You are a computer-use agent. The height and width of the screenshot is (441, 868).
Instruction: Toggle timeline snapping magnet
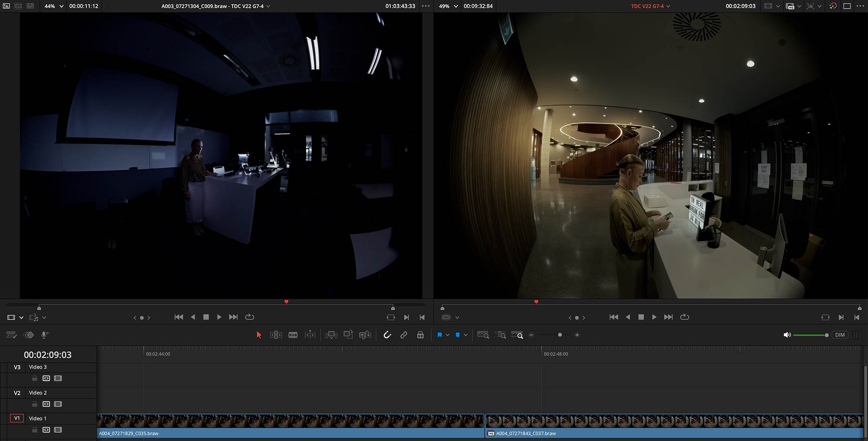(x=387, y=335)
